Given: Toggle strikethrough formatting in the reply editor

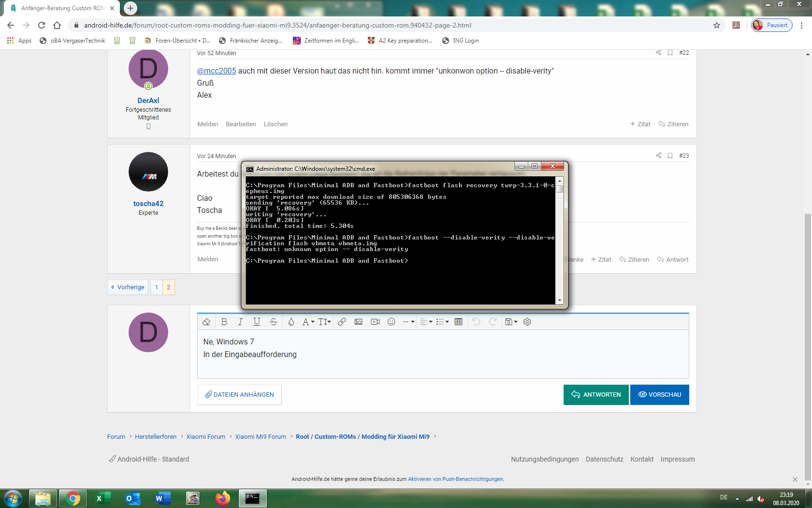Looking at the screenshot, I should 273,322.
